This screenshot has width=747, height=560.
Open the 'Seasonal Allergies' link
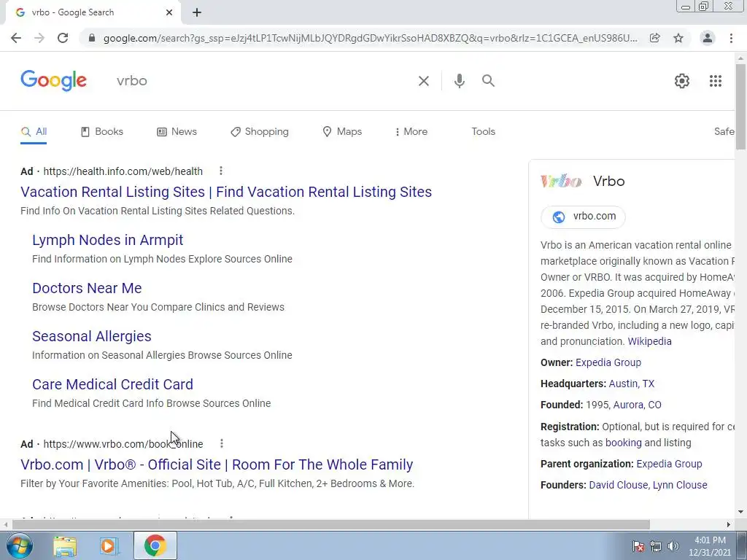click(91, 336)
